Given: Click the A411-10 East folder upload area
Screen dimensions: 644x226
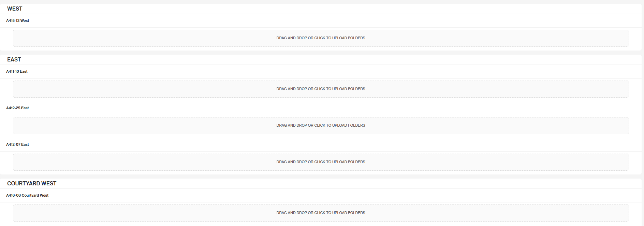Looking at the screenshot, I should pyautogui.click(x=321, y=89).
